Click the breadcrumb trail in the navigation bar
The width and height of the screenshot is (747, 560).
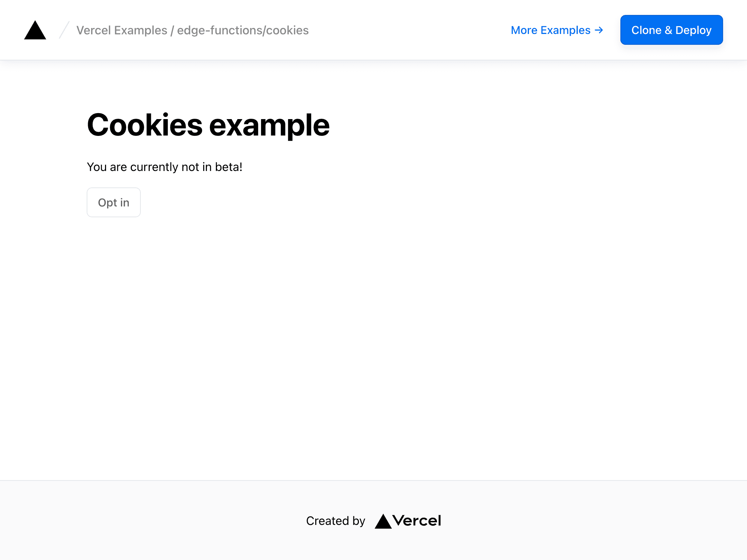pos(192,30)
